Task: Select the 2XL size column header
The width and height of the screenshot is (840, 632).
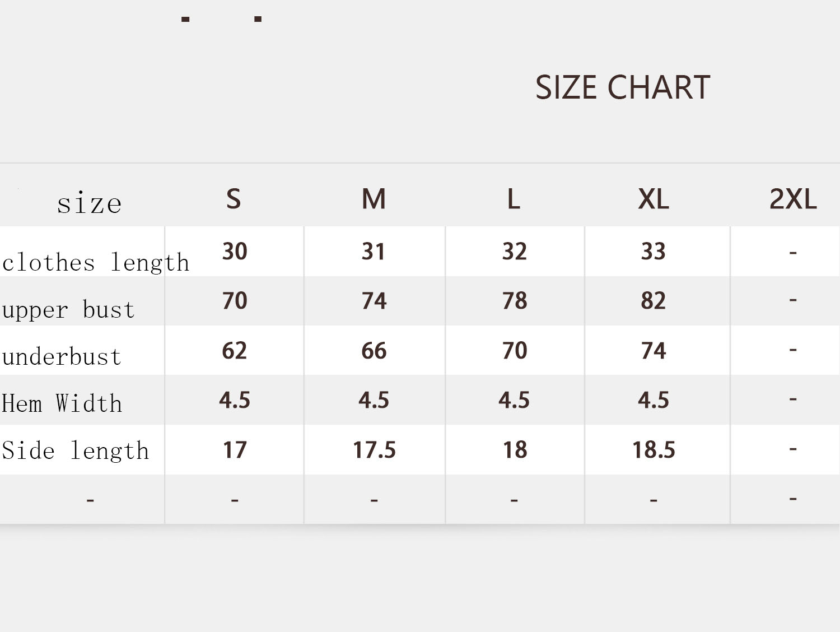Action: [x=793, y=199]
